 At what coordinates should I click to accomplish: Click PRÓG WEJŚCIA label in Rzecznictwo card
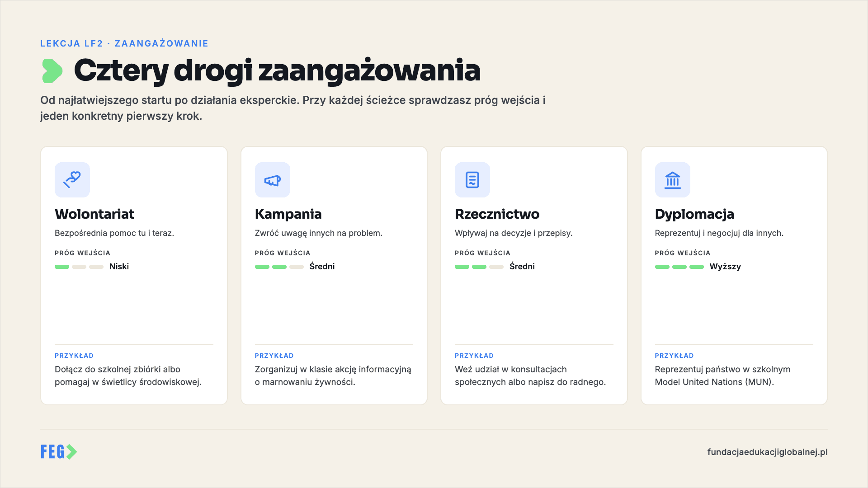(483, 253)
